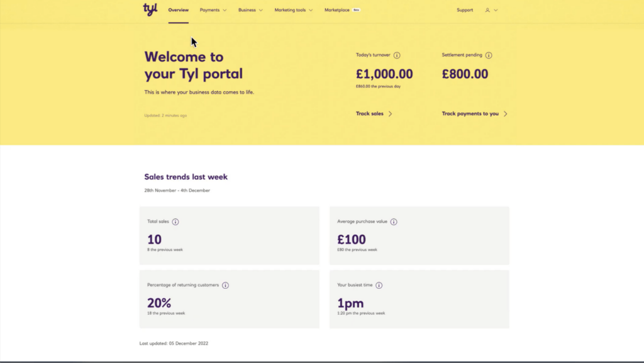Viewport: 644px width, 363px height.
Task: Show info for Total sales
Action: (175, 221)
